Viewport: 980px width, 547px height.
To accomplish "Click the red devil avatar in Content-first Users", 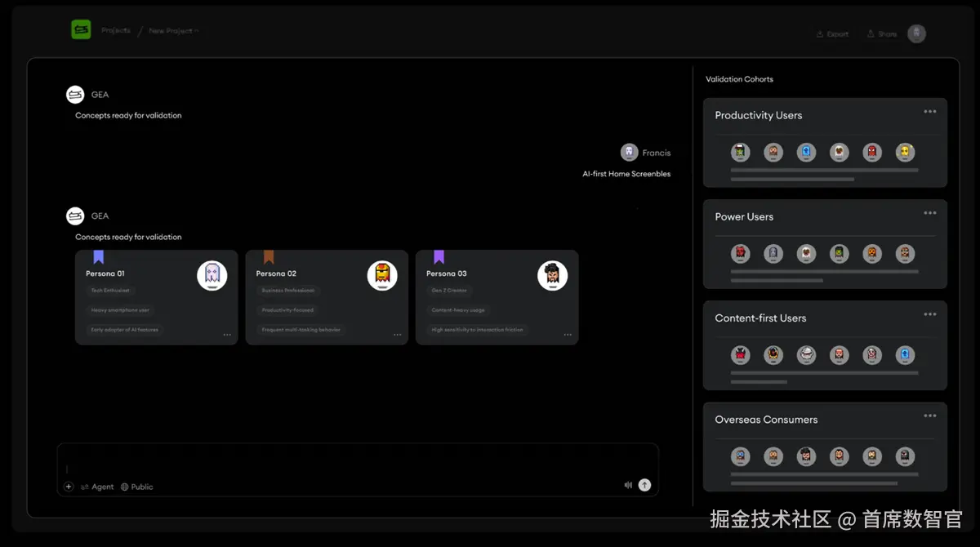I will pos(741,355).
